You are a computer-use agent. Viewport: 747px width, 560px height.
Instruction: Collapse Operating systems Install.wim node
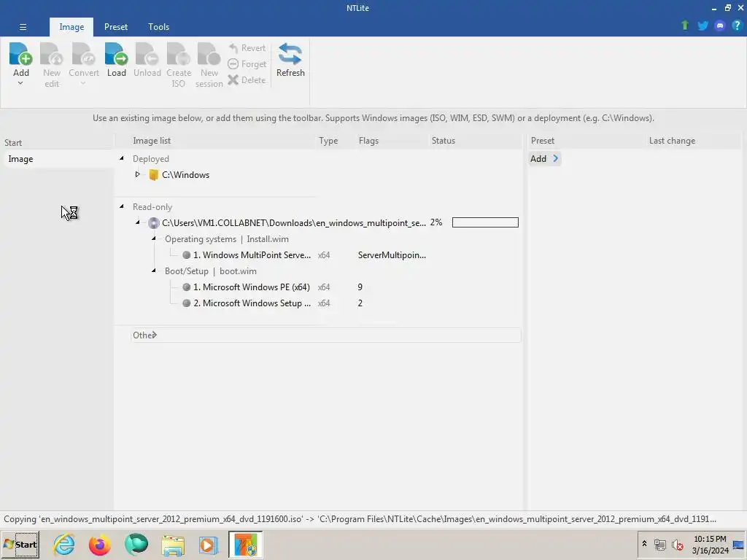click(x=153, y=238)
